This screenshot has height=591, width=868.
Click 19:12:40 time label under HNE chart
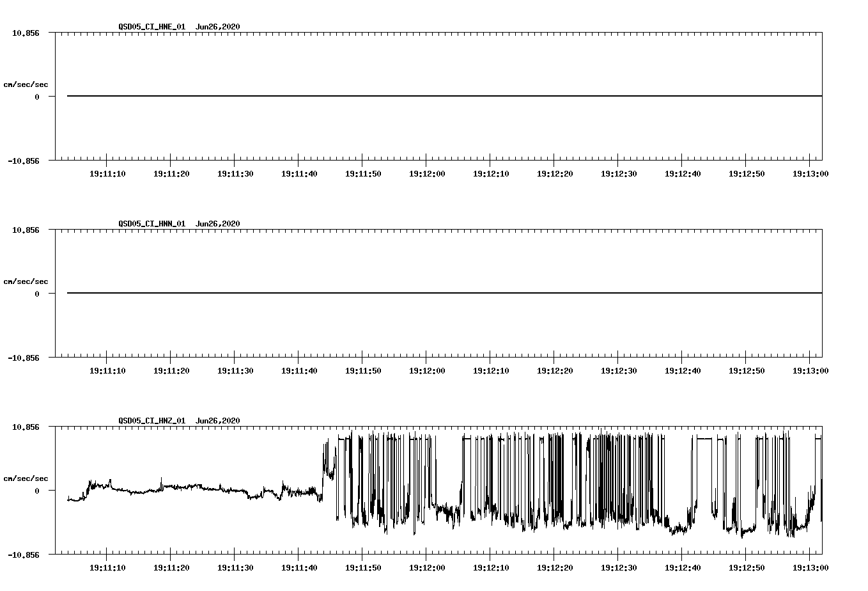tap(683, 174)
